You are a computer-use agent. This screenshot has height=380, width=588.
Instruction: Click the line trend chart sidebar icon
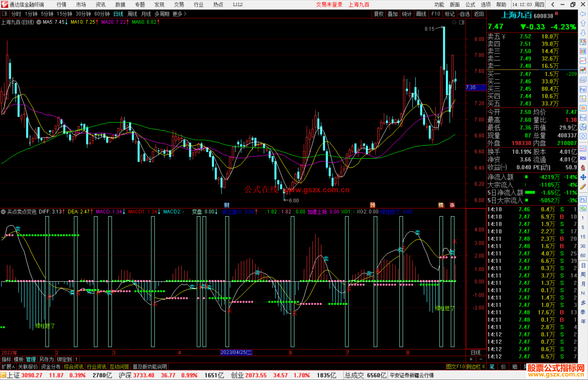point(583,61)
